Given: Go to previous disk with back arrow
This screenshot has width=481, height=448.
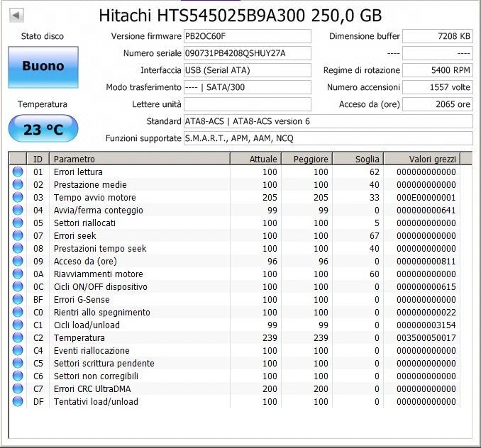Looking at the screenshot, I should (16, 16).
